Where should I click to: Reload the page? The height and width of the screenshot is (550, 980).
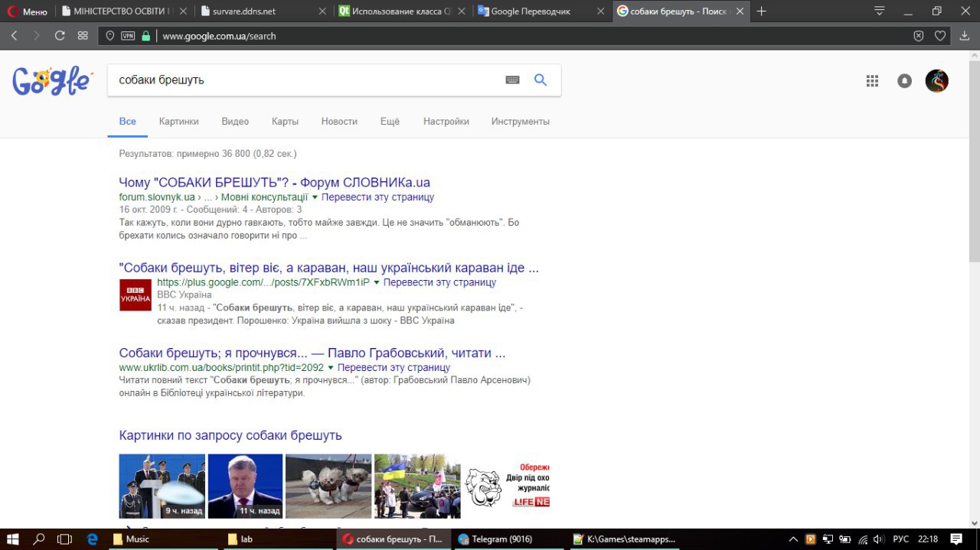coord(60,36)
